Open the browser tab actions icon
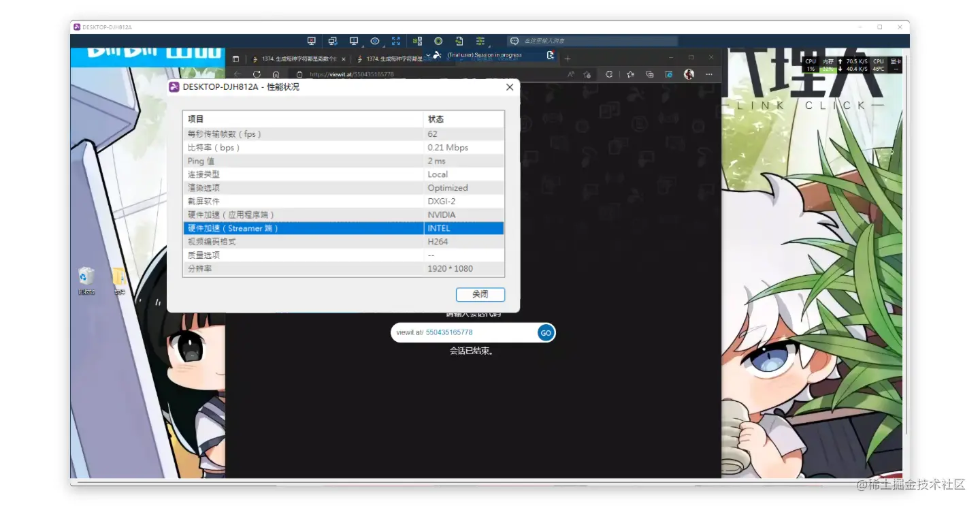This screenshot has height=506, width=980. click(x=235, y=59)
